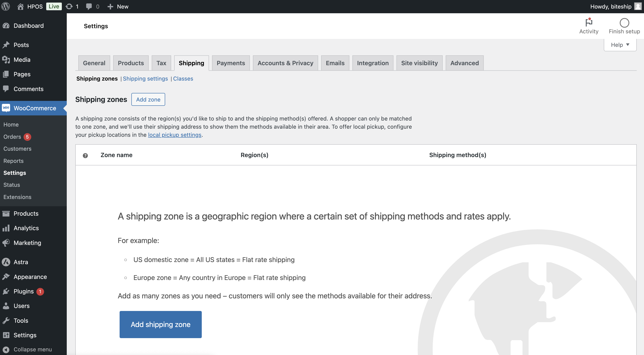Open the Emails tab
644x355 pixels.
pos(335,63)
